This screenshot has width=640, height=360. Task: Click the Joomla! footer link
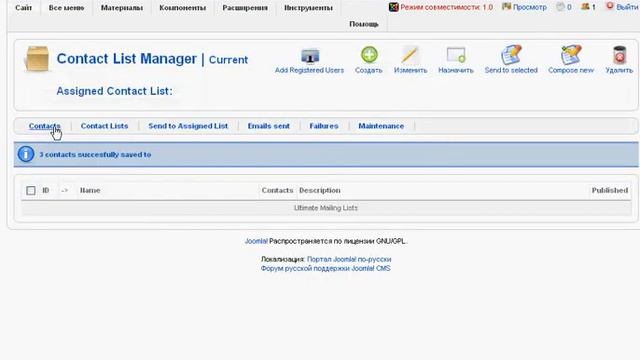click(256, 241)
